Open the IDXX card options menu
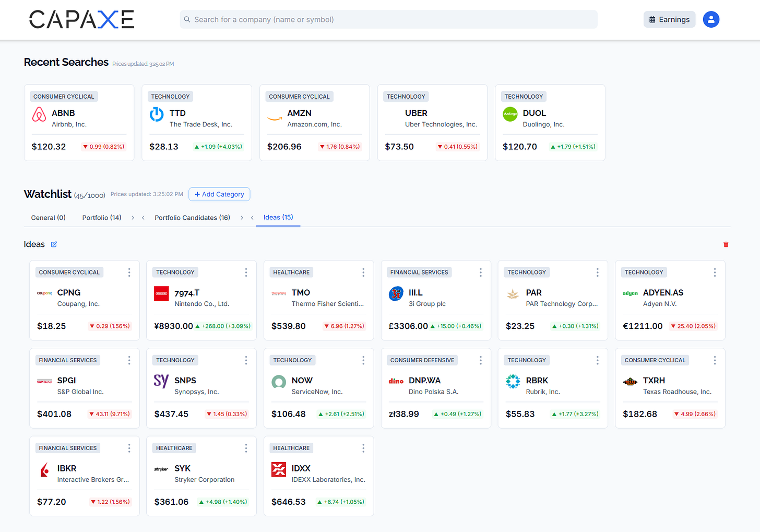The image size is (760, 532). [x=363, y=448]
